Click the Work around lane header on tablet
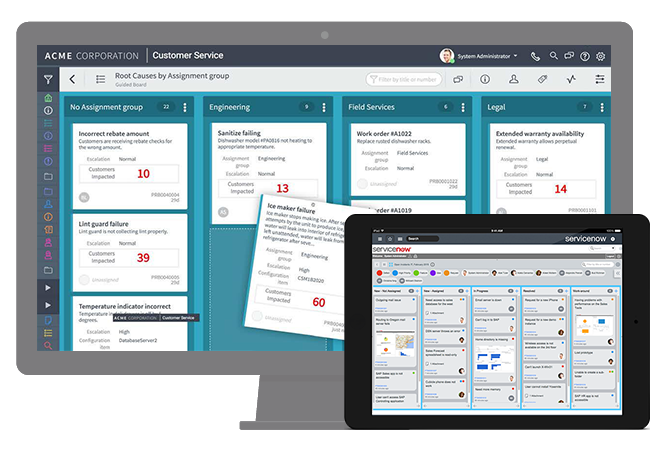 point(595,291)
